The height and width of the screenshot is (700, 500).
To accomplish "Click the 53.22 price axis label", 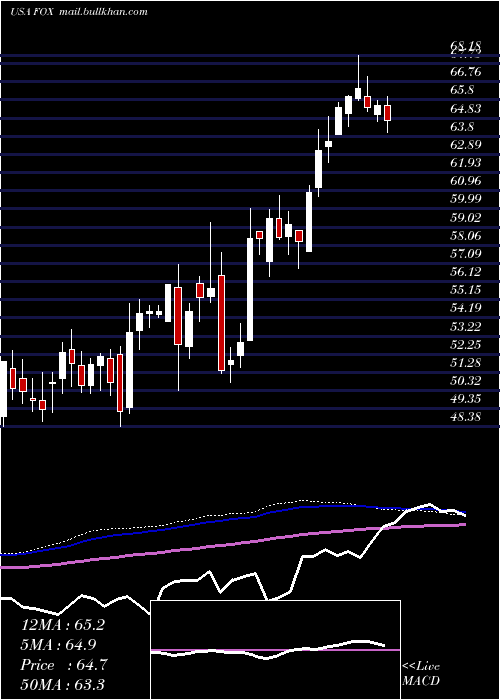I will [466, 326].
